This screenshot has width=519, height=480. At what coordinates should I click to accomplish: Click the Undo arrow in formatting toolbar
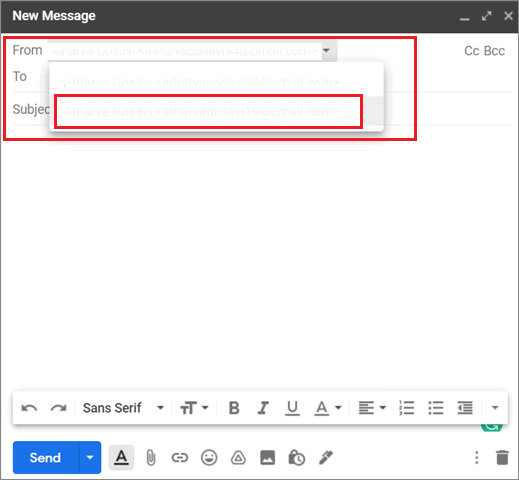[x=29, y=408]
